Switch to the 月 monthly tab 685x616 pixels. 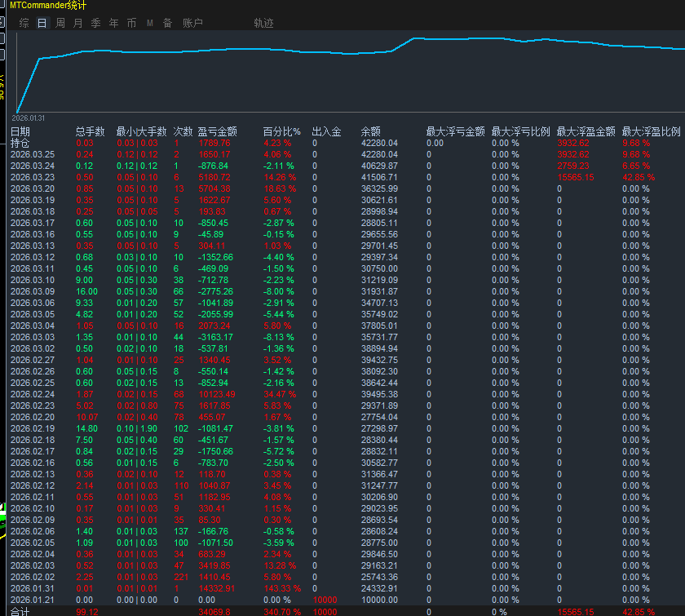[x=77, y=23]
